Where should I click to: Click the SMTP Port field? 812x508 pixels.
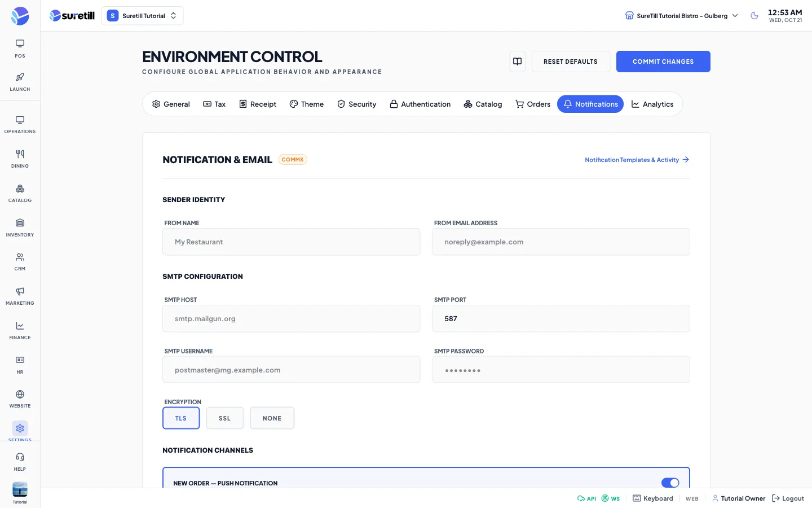coord(561,318)
